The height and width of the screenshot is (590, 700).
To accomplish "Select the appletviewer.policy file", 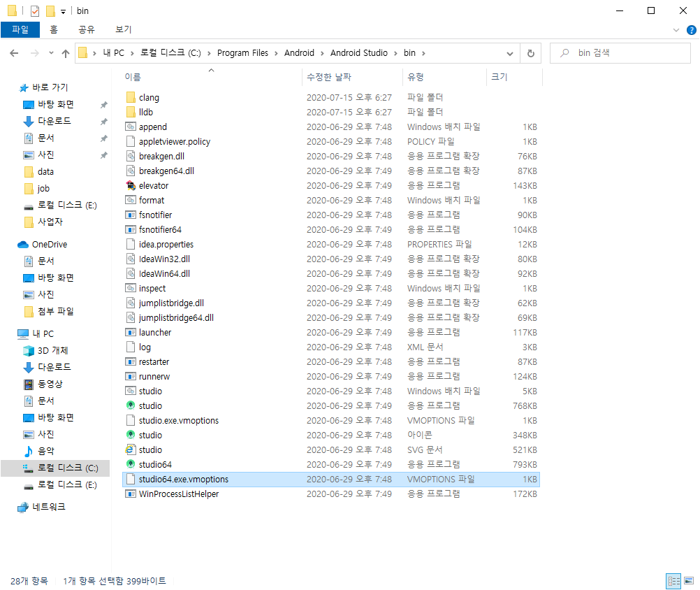I will tap(331, 142).
